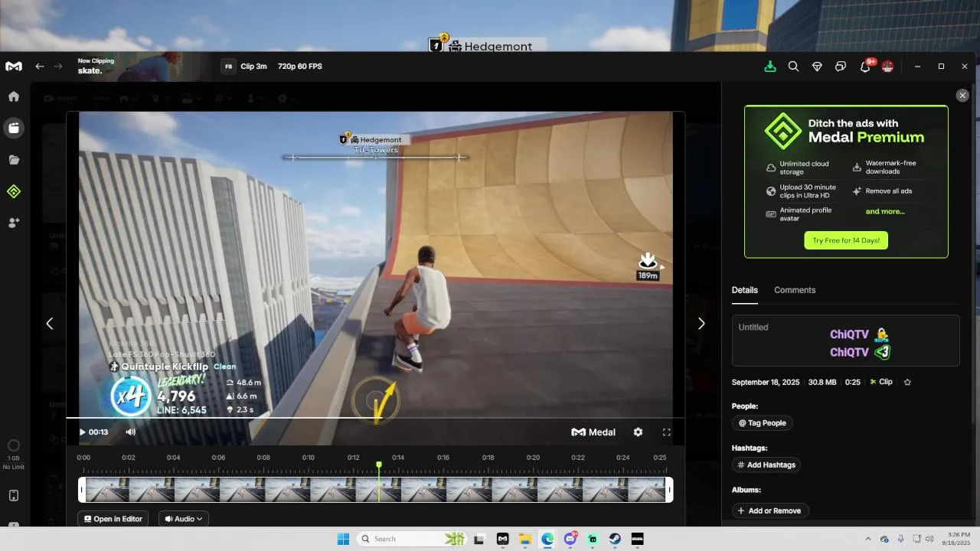Go to the next clip
Viewport: 980px width, 551px height.
(x=701, y=324)
